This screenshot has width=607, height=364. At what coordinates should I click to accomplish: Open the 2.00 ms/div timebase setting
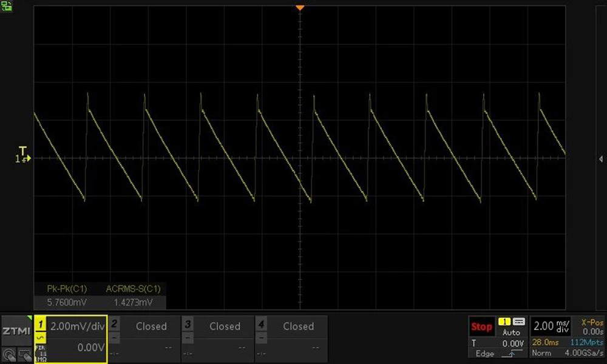pyautogui.click(x=551, y=326)
